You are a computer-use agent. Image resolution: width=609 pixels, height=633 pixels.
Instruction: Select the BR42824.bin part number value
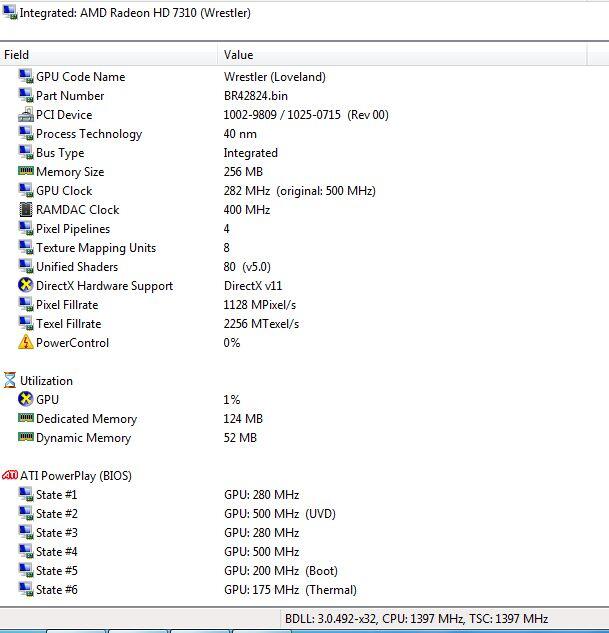coord(255,96)
